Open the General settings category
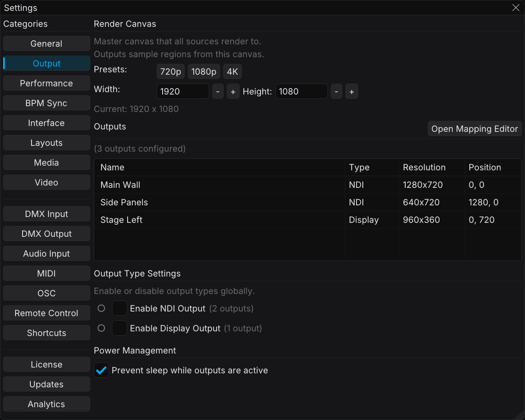The width and height of the screenshot is (525, 420). (x=47, y=44)
